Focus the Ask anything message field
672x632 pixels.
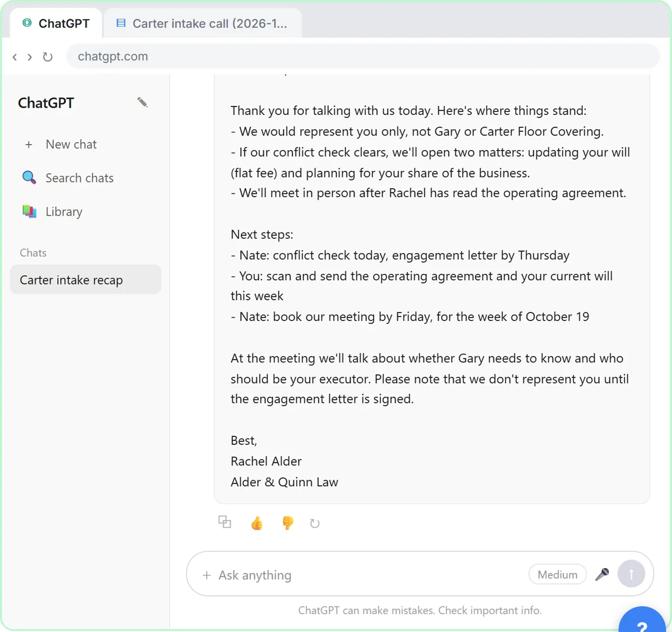[x=370, y=575]
